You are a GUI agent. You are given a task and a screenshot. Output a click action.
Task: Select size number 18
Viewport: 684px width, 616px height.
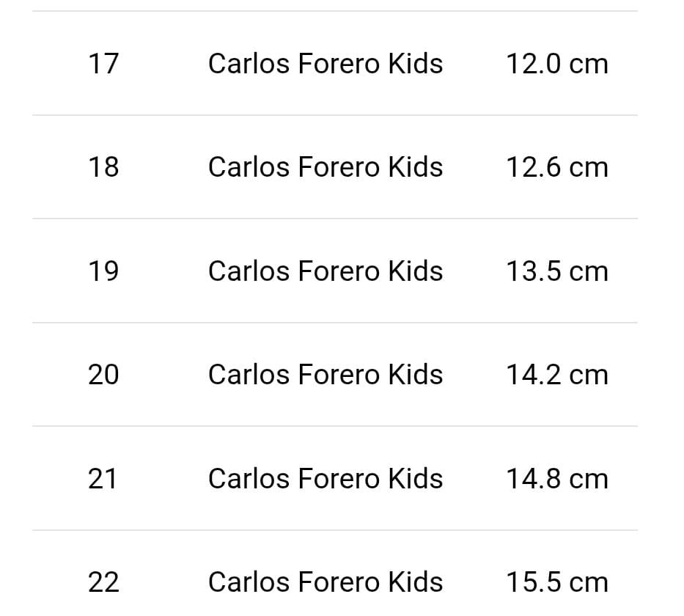[103, 167]
